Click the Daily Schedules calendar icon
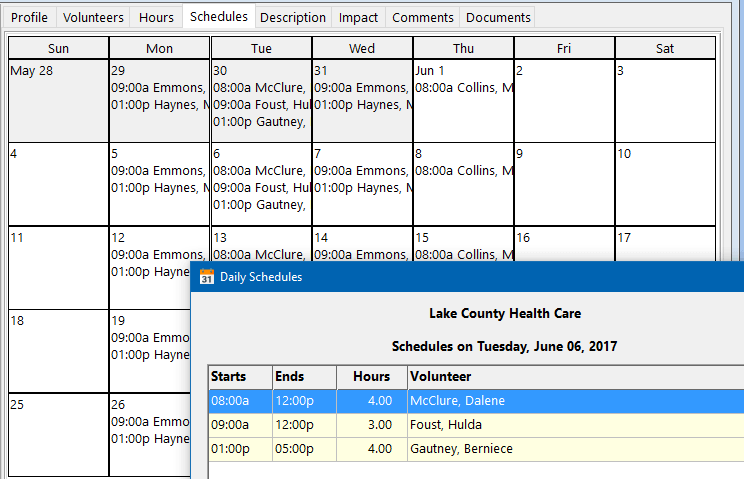The width and height of the screenshot is (744, 479). [206, 276]
